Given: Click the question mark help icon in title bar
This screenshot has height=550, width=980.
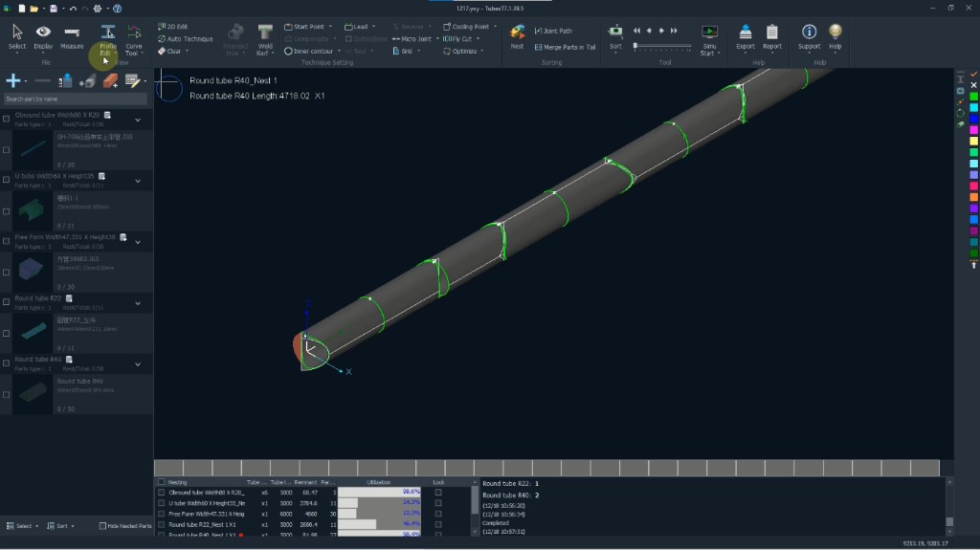Looking at the screenshot, I should pyautogui.click(x=117, y=9).
